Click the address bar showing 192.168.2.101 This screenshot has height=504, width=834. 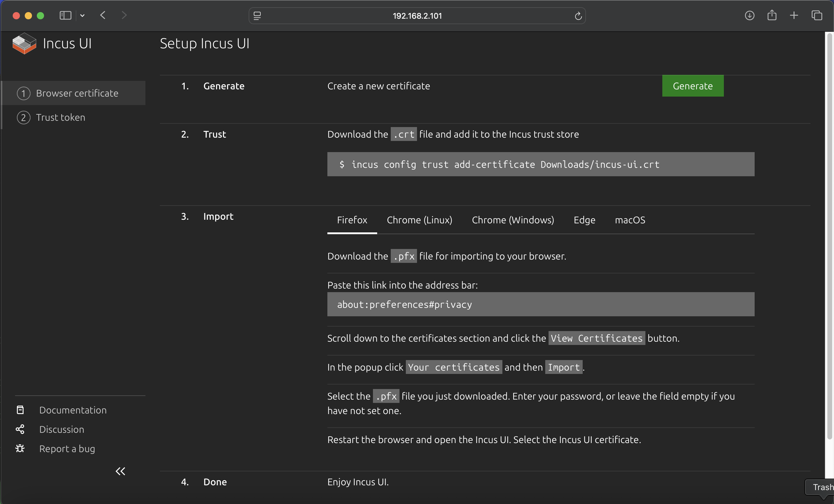[x=417, y=16]
